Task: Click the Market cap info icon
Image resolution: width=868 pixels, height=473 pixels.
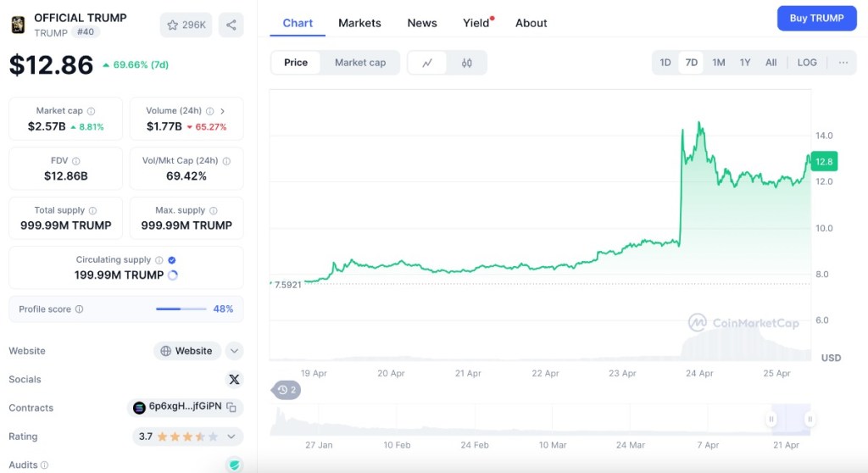Action: 91,111
